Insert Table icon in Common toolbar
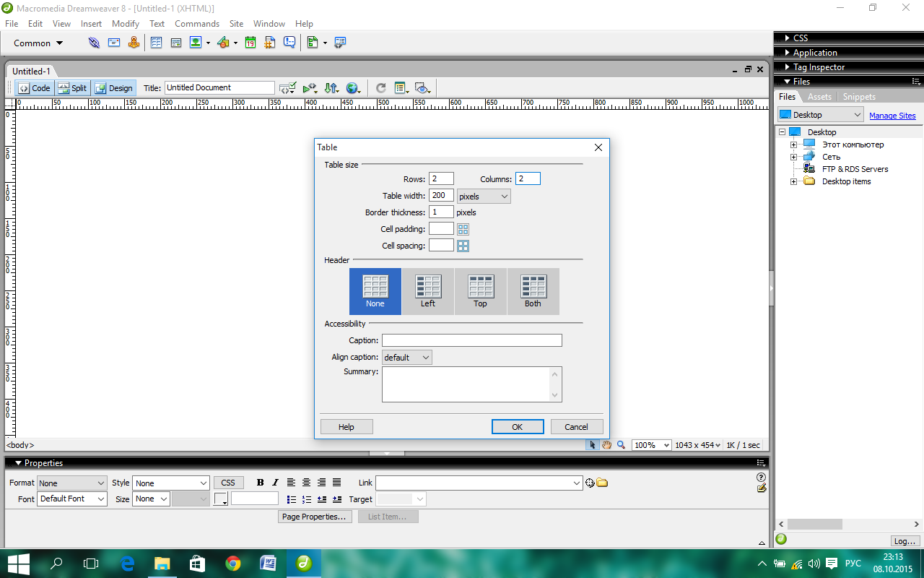924x578 pixels. pyautogui.click(x=156, y=43)
